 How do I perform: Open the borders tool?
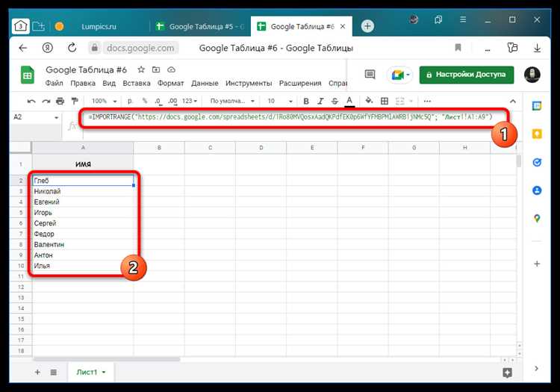[x=385, y=102]
